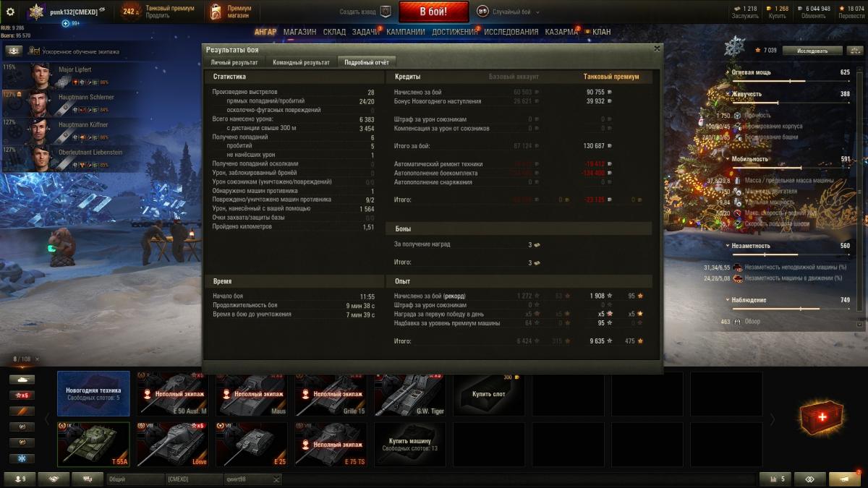The width and height of the screenshot is (868, 488).
Task: Click the Мобильность parameter bar
Action: pos(791,168)
